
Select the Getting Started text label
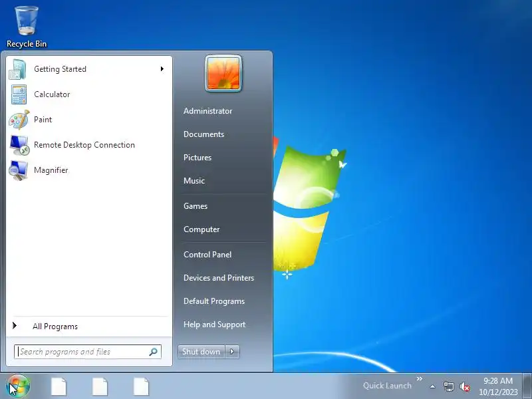point(60,69)
